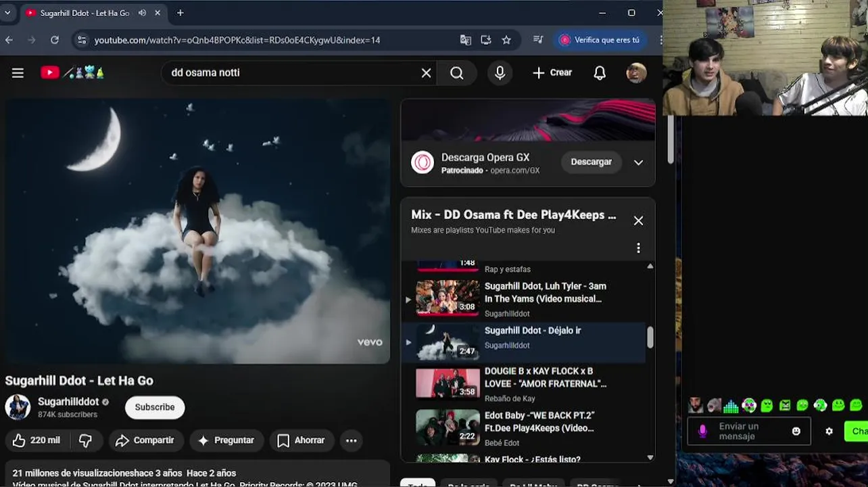Save the video with Ahorrar
The width and height of the screenshot is (868, 487).
click(302, 440)
